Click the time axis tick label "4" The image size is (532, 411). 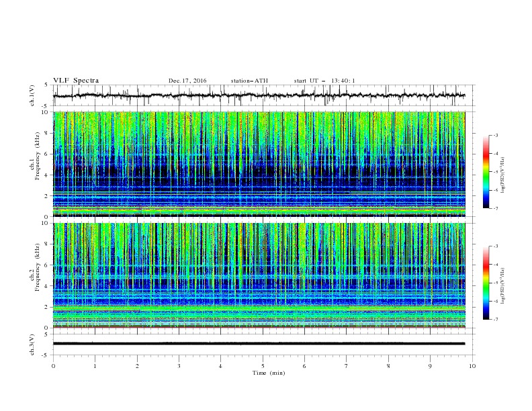[x=220, y=366]
